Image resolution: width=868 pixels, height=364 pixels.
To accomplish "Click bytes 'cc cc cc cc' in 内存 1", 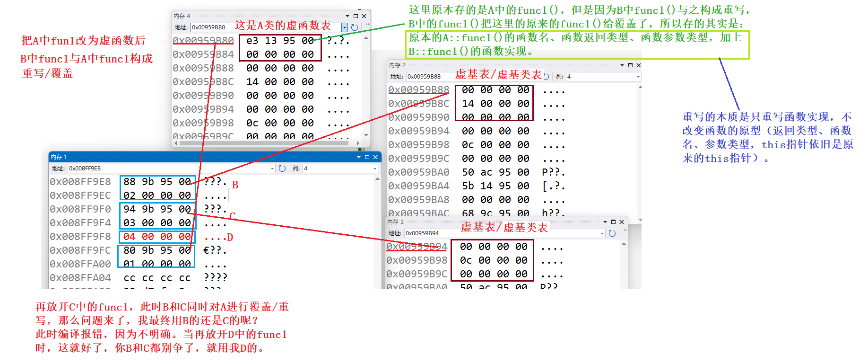I will (x=157, y=278).
